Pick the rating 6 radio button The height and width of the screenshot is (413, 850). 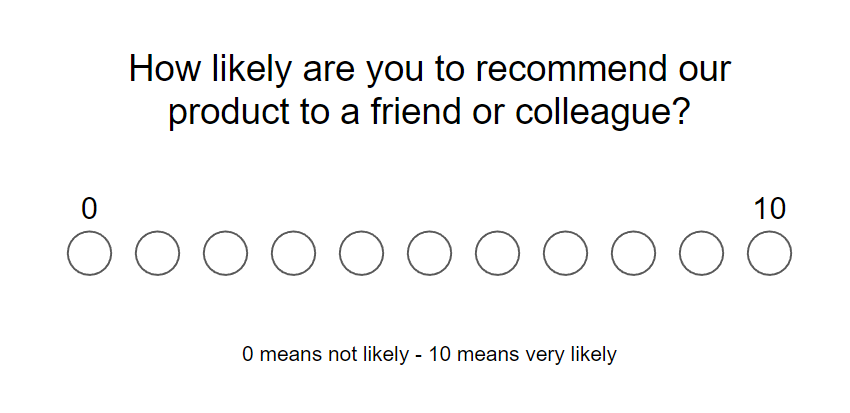(x=497, y=253)
